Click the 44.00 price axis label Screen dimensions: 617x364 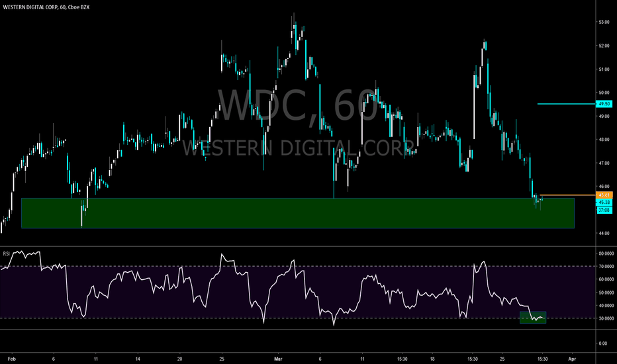pyautogui.click(x=604, y=233)
